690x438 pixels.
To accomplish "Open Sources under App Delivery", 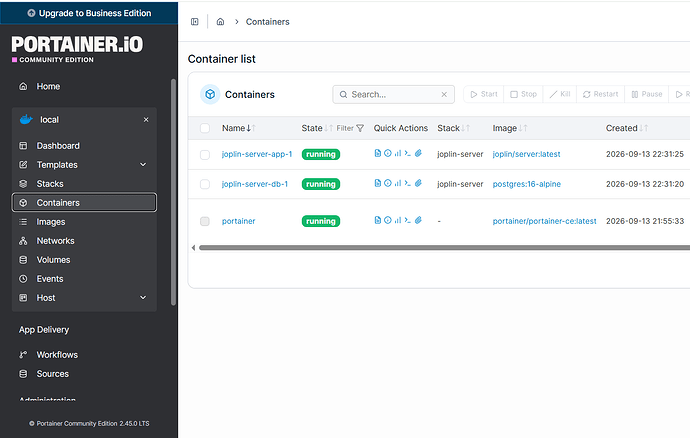I will [84, 374].
